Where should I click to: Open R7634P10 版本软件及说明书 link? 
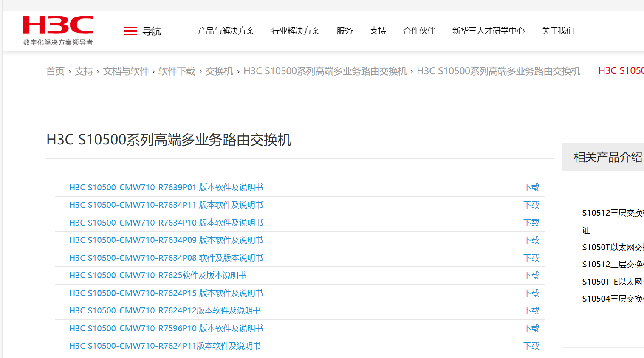pos(166,223)
